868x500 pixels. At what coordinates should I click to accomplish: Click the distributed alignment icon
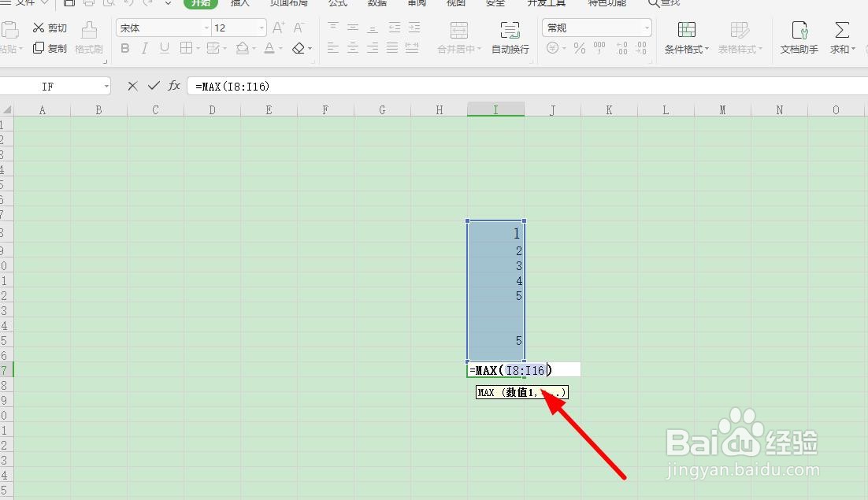(x=412, y=48)
